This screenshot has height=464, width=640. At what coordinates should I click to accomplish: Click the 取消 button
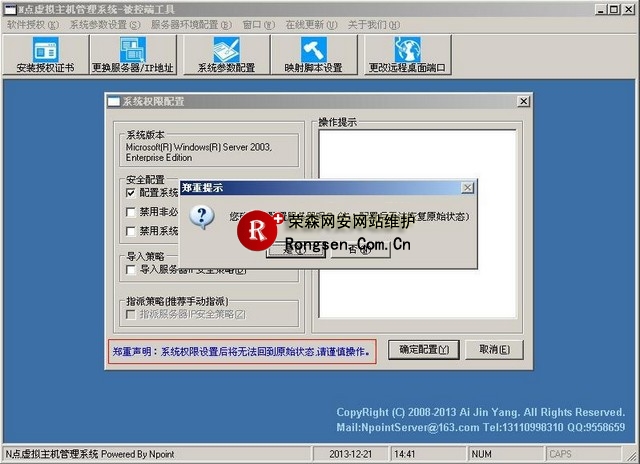493,350
